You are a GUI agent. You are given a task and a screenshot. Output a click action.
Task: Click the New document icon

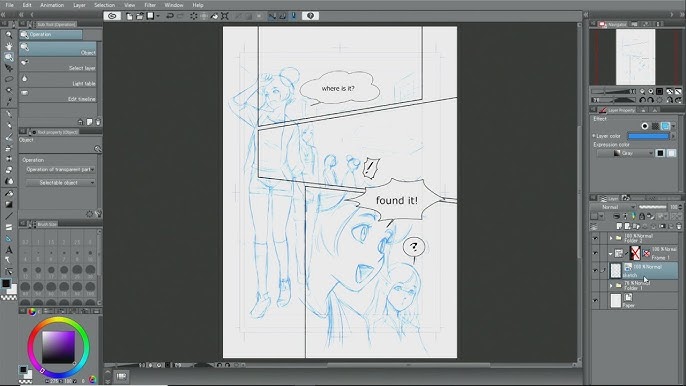[x=130, y=16]
